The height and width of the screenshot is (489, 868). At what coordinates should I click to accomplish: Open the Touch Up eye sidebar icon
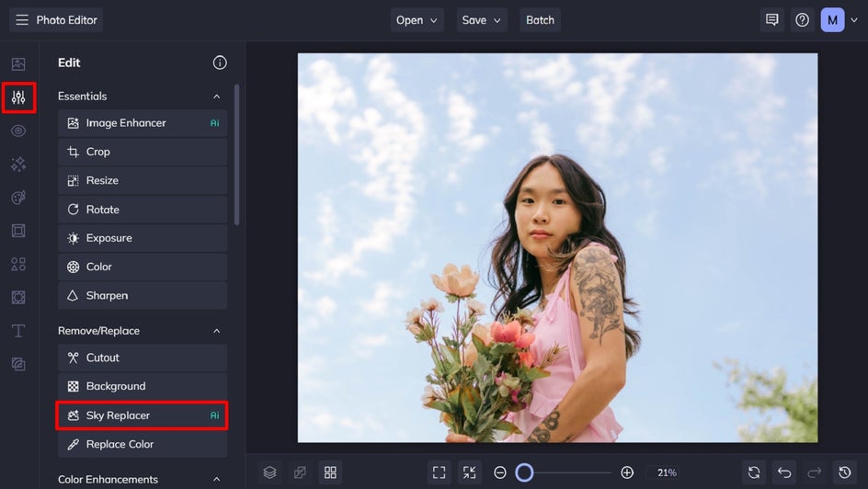pyautogui.click(x=18, y=131)
